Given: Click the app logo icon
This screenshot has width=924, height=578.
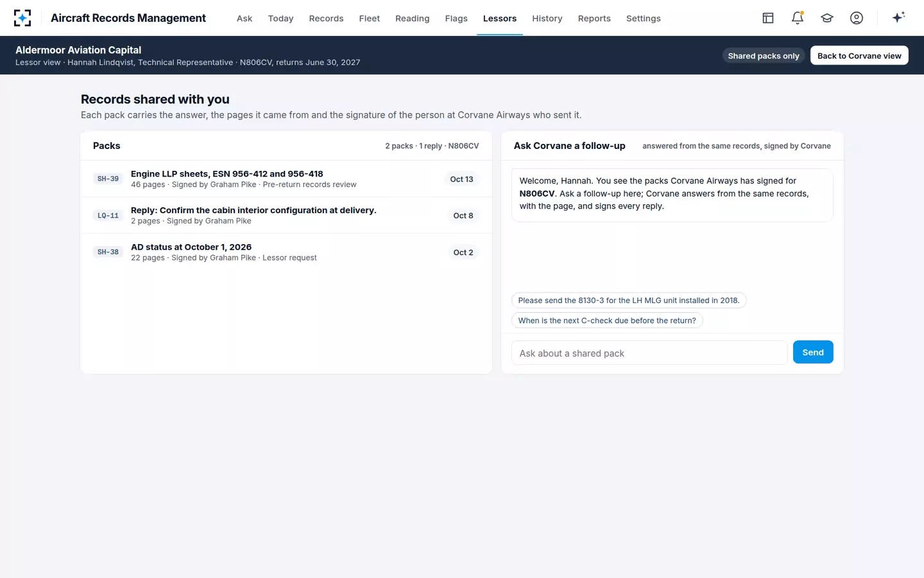Looking at the screenshot, I should 22,18.
